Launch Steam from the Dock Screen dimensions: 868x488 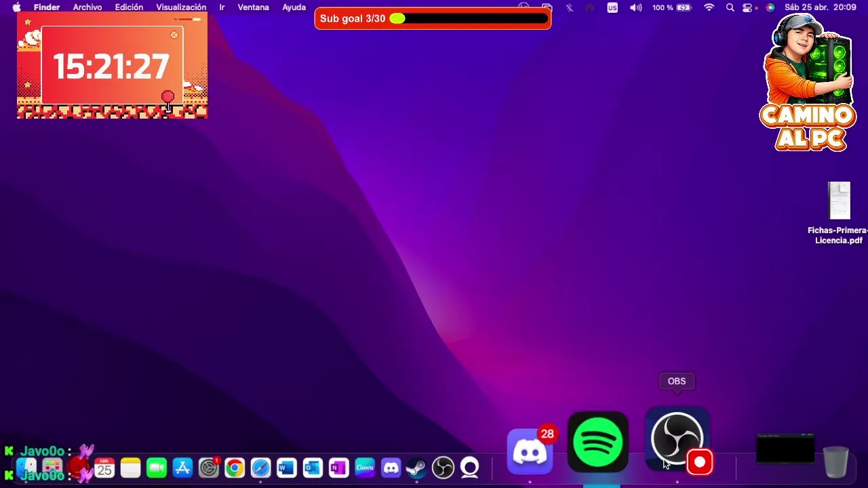coord(416,468)
